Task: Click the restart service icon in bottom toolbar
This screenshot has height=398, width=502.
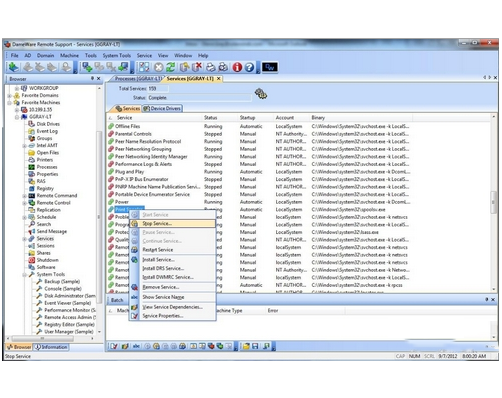Action: tap(182, 346)
